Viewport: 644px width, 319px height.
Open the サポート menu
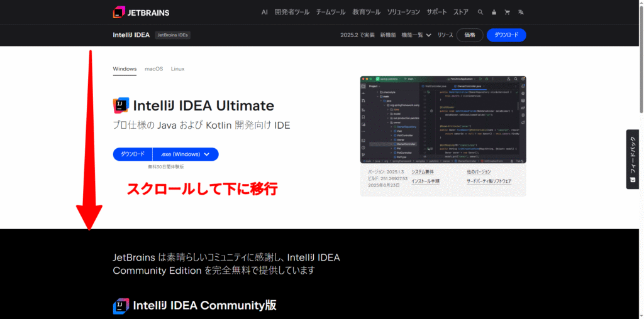pyautogui.click(x=436, y=13)
